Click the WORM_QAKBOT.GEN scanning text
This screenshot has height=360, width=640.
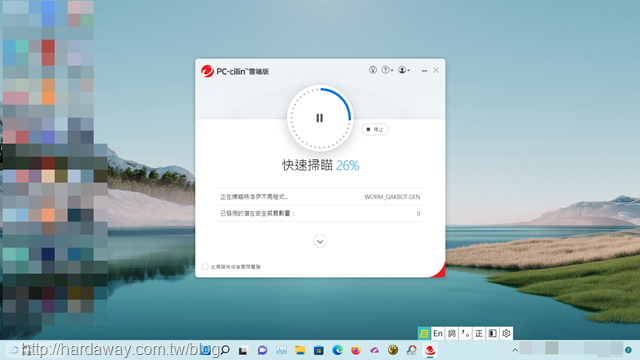click(x=392, y=197)
